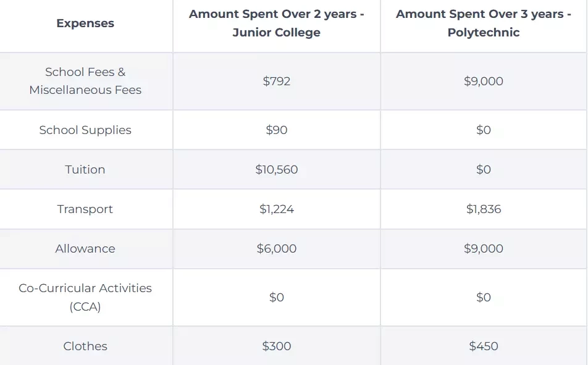Viewport: 588px width, 365px height.
Task: Click the $300 clothes amount
Action: coord(276,346)
